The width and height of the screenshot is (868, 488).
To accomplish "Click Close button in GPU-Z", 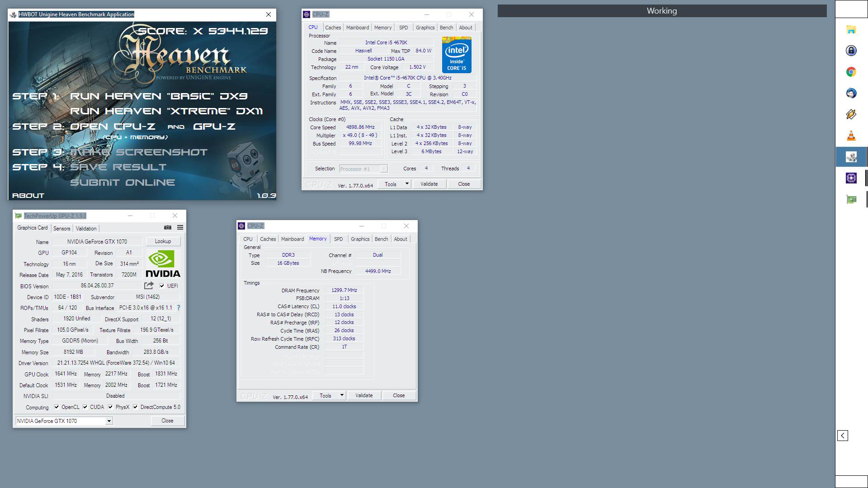I will coord(167,421).
